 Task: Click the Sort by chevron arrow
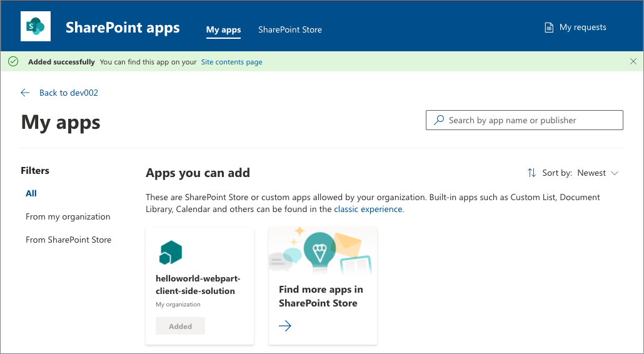(615, 173)
